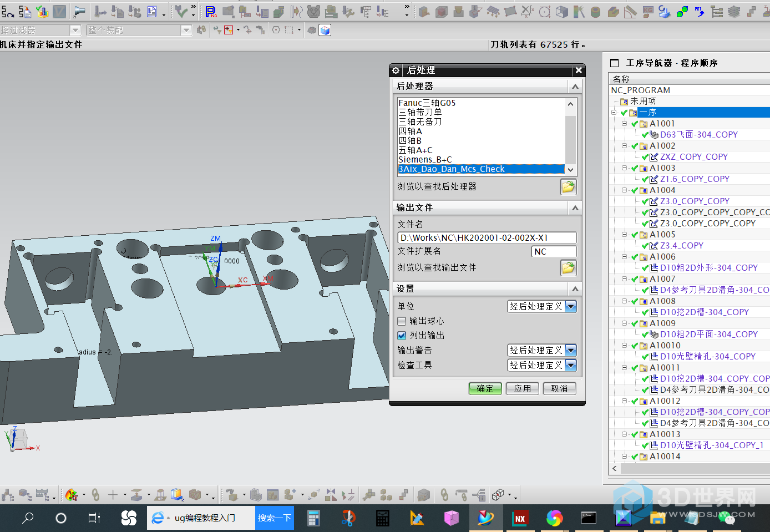Click the wireframe cube toolbar icon

(x=562, y=11)
